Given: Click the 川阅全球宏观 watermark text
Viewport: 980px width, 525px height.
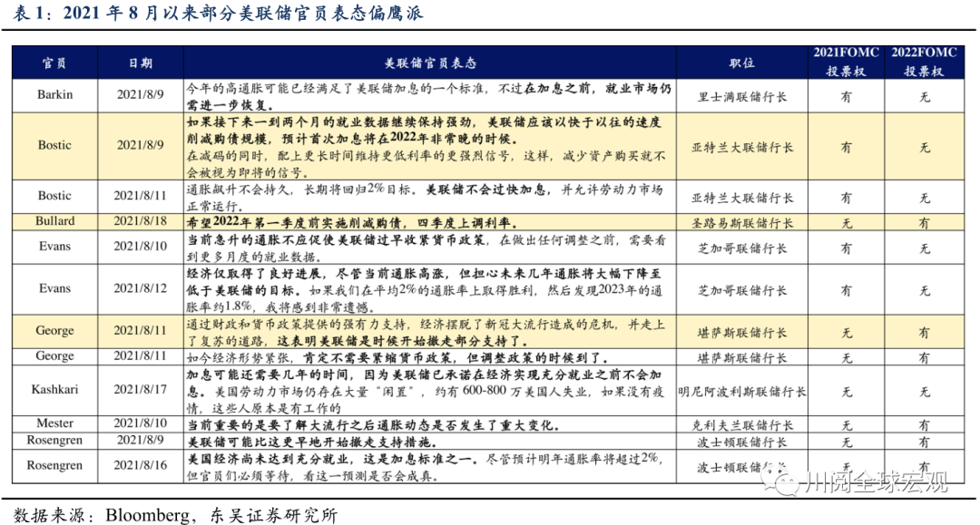Looking at the screenshot, I should [x=875, y=481].
